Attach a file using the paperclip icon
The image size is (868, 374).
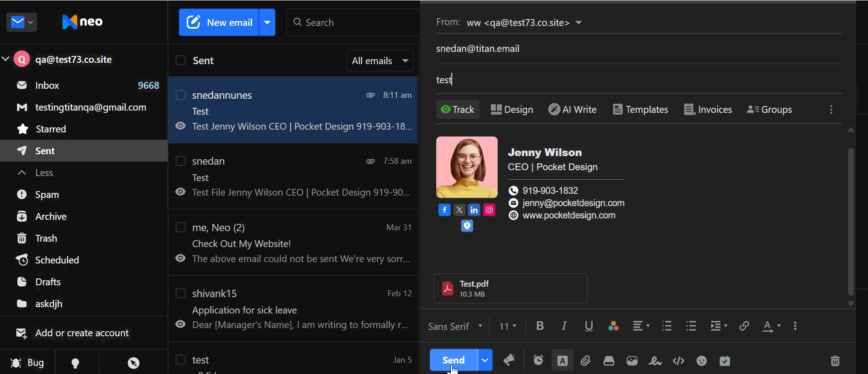(585, 361)
